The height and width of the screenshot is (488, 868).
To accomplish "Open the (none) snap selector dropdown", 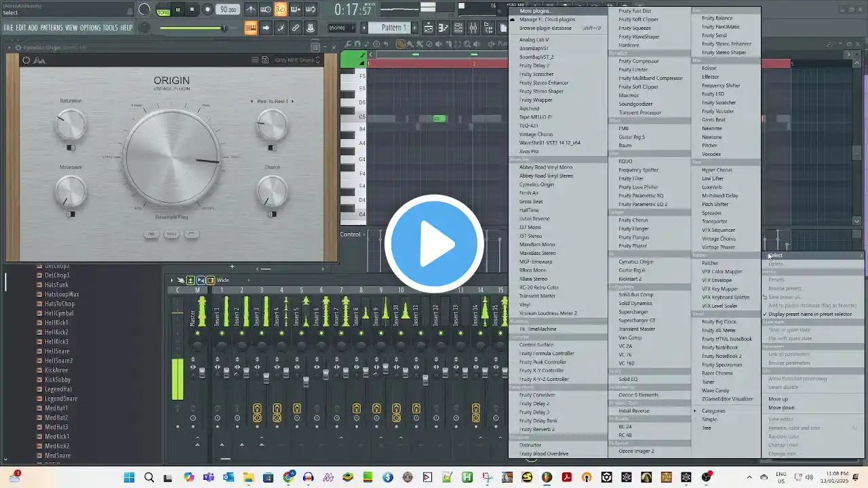I will (341, 28).
